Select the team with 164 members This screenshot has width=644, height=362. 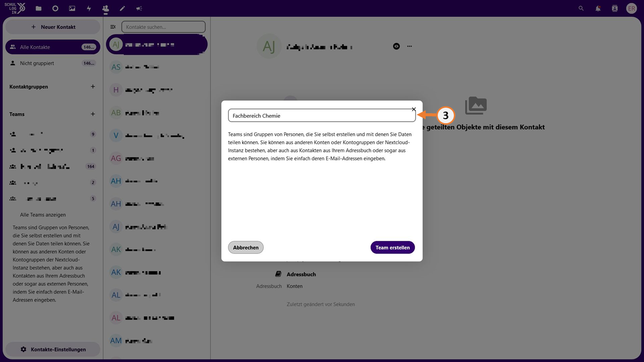click(53, 166)
